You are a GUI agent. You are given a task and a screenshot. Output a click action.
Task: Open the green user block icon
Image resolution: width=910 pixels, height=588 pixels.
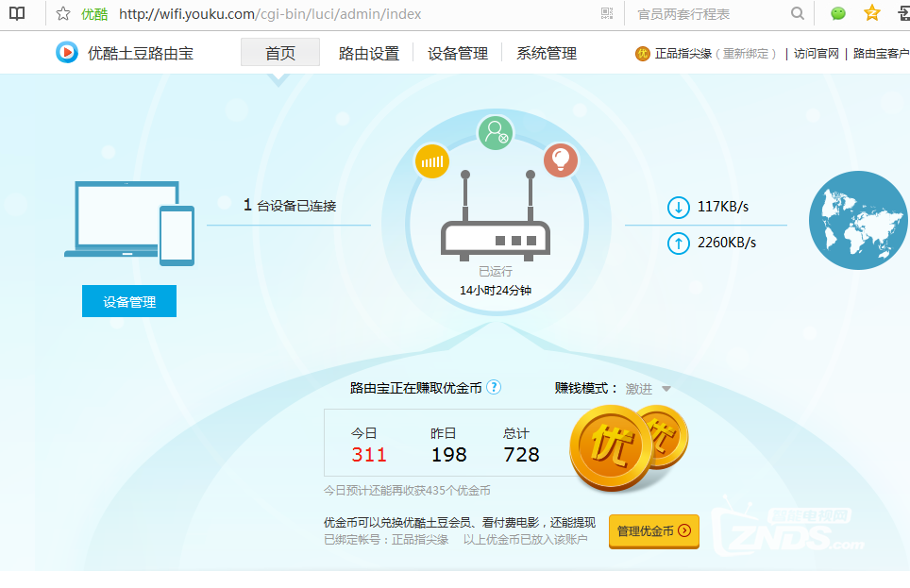pos(496,132)
